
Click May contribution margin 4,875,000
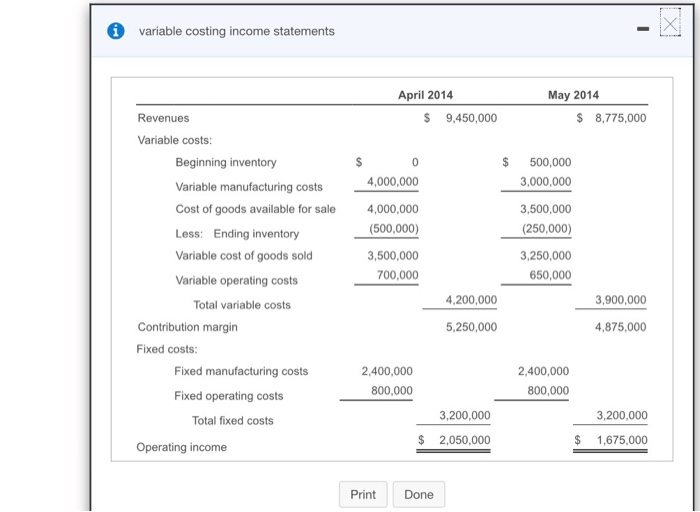click(621, 327)
